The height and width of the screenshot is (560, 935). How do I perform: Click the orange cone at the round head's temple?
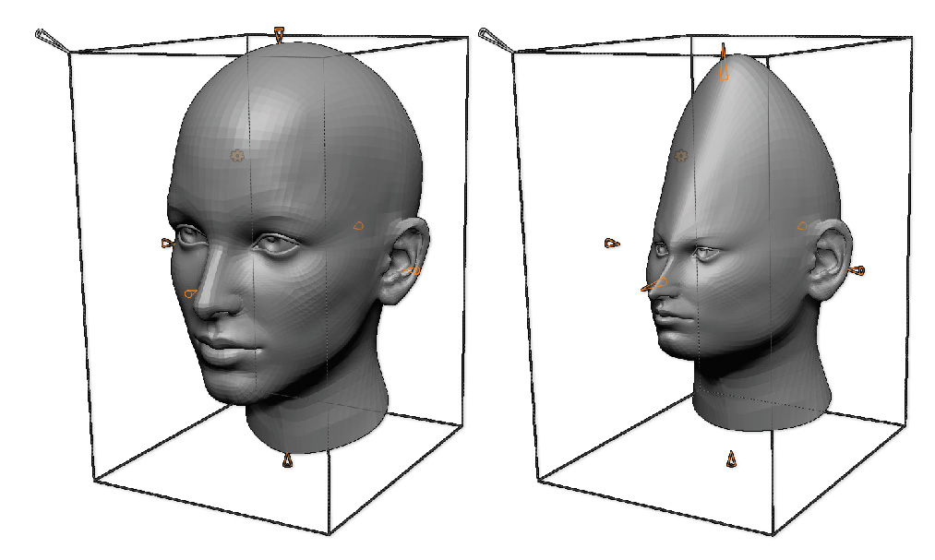(x=358, y=225)
